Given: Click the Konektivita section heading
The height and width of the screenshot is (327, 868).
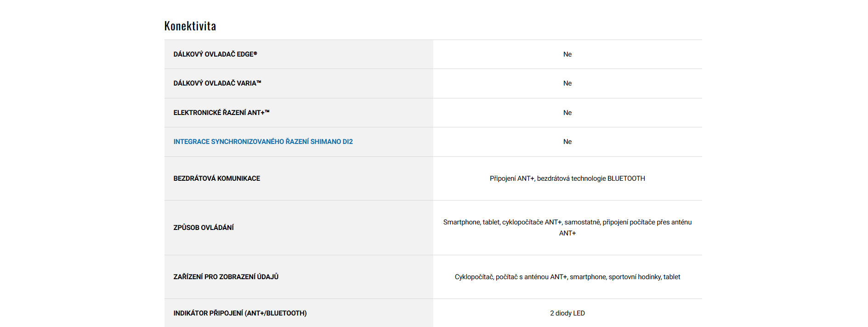Looking at the screenshot, I should pos(190,26).
